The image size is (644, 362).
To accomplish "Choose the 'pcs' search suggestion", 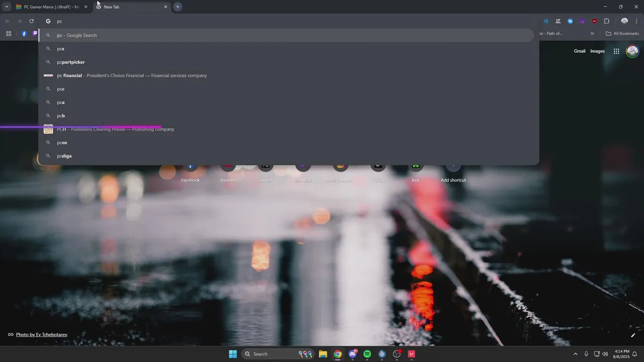I will pyautogui.click(x=287, y=49).
